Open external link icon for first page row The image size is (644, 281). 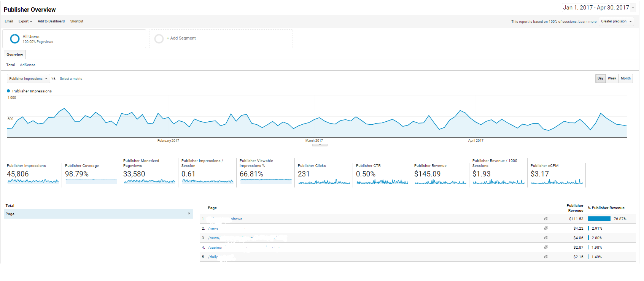(x=546, y=219)
